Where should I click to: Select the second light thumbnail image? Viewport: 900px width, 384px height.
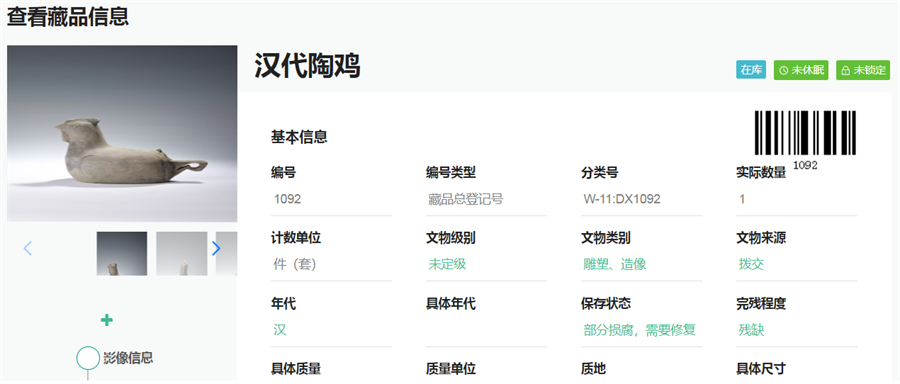click(181, 253)
